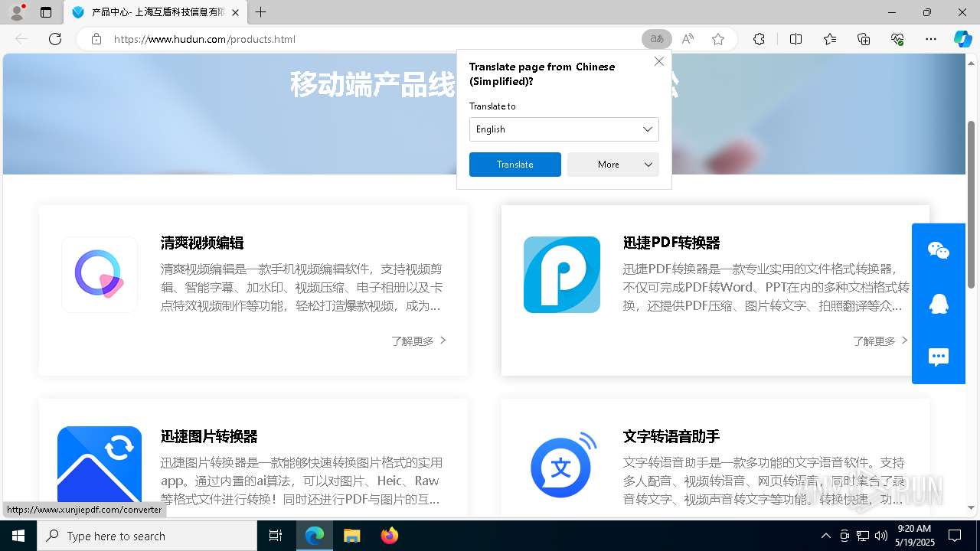
Task: Open network tray icon
Action: click(863, 536)
